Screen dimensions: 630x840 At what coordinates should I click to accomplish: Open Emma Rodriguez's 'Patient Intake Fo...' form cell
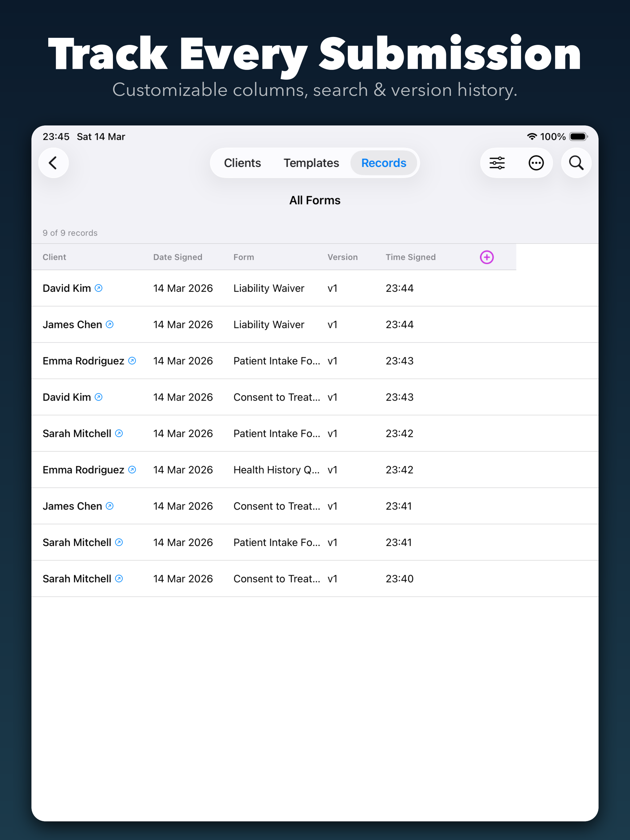(x=277, y=361)
